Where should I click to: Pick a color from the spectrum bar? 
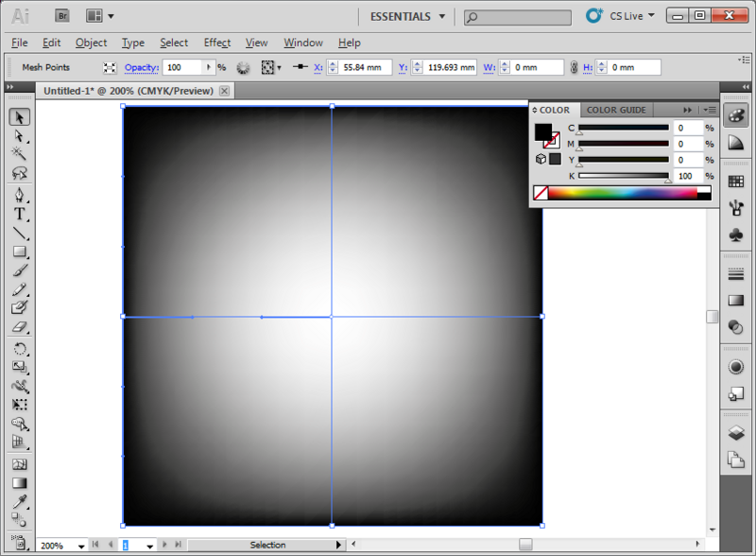tap(624, 193)
